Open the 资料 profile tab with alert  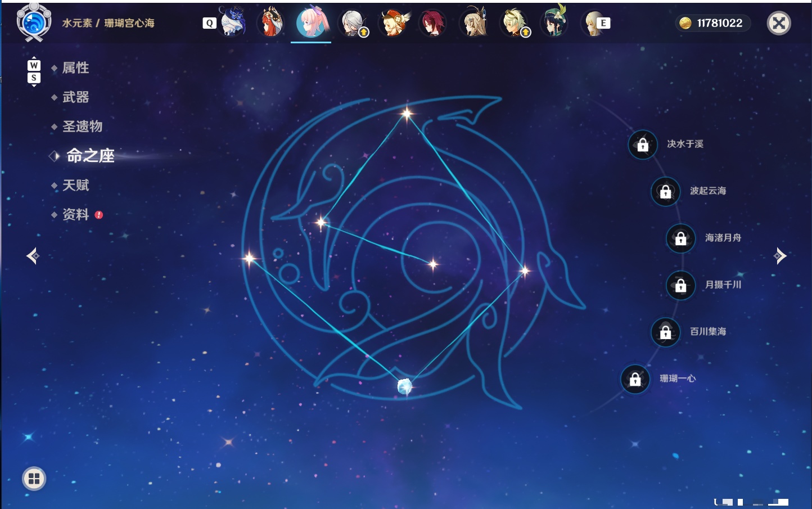pyautogui.click(x=76, y=214)
